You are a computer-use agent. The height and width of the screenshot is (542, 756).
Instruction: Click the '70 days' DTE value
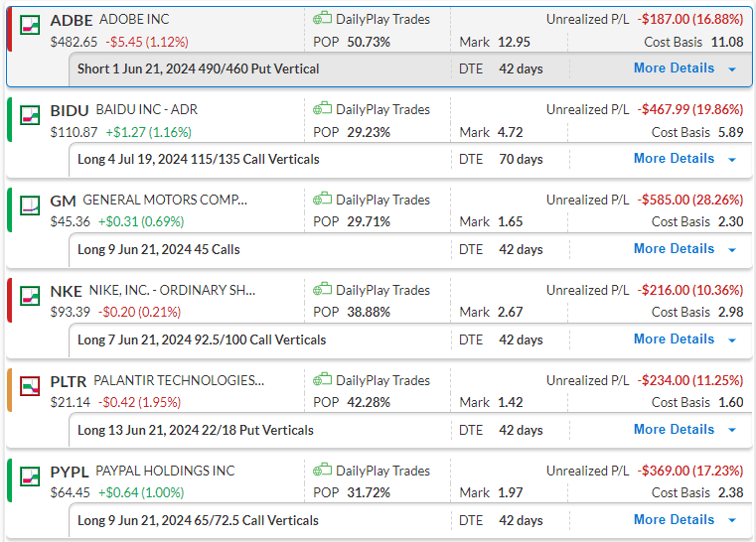click(x=521, y=160)
